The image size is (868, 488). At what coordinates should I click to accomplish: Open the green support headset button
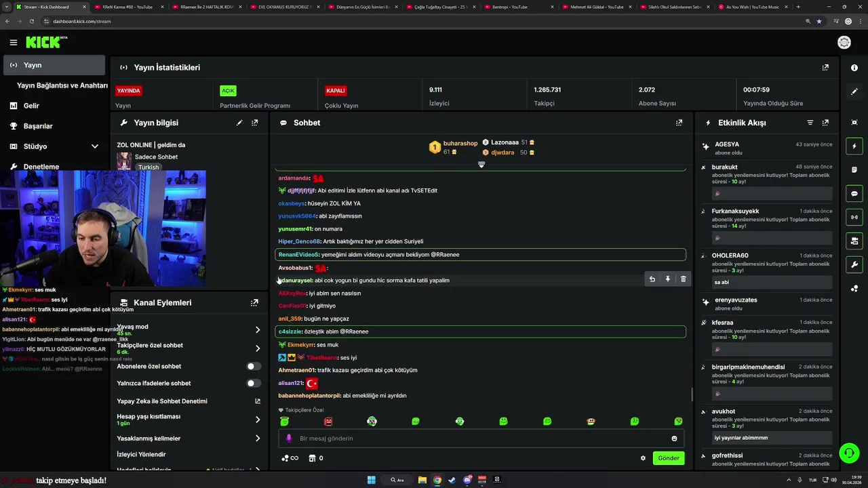point(848,453)
